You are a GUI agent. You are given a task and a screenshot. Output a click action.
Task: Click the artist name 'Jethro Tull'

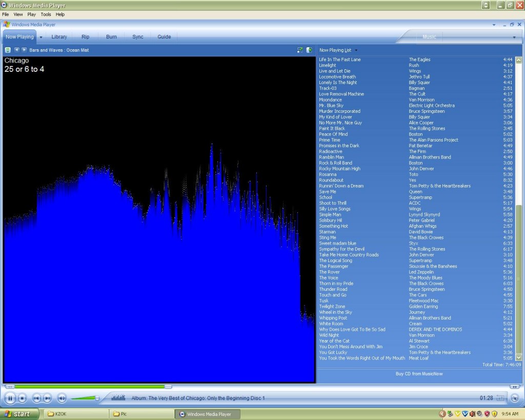coord(419,77)
